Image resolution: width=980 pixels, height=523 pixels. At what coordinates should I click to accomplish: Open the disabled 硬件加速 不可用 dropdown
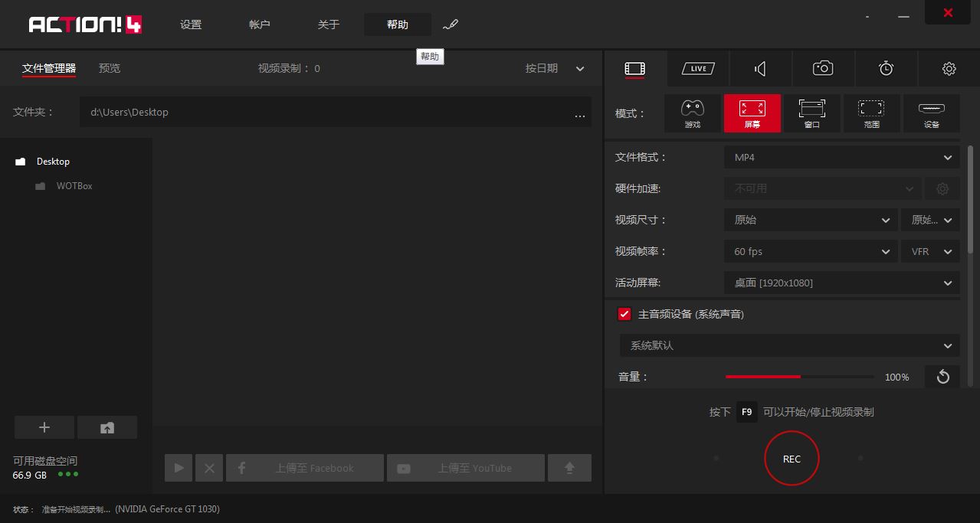tap(823, 188)
